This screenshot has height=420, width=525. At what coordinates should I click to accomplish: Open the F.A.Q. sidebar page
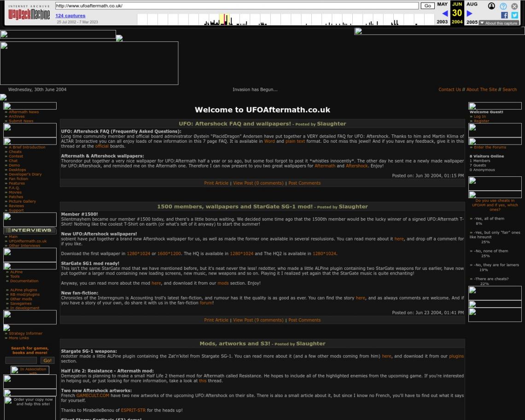click(14, 188)
